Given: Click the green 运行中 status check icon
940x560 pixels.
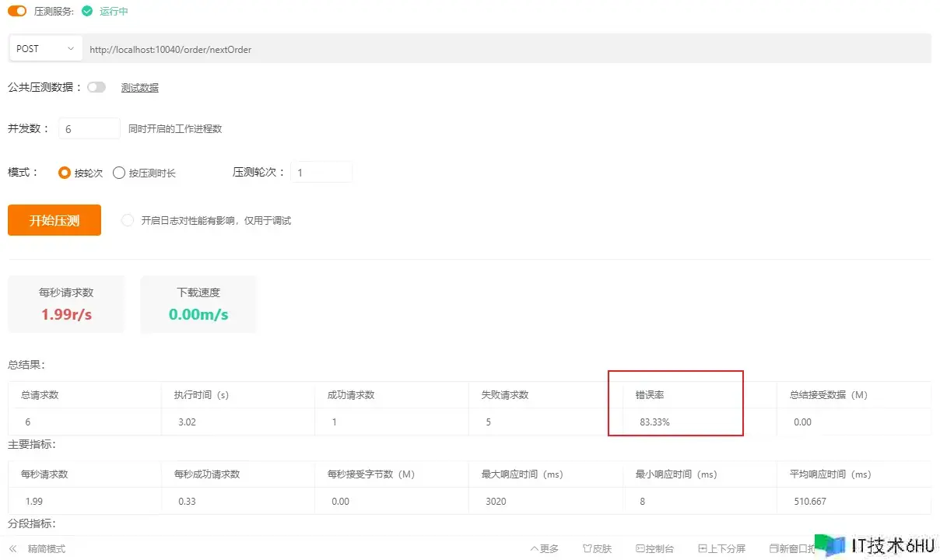Looking at the screenshot, I should [x=87, y=11].
